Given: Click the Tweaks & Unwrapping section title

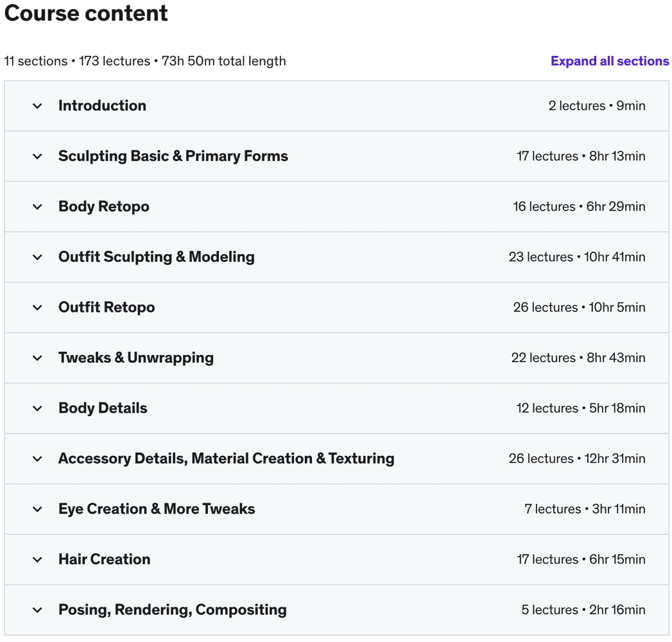Looking at the screenshot, I should (x=136, y=358).
